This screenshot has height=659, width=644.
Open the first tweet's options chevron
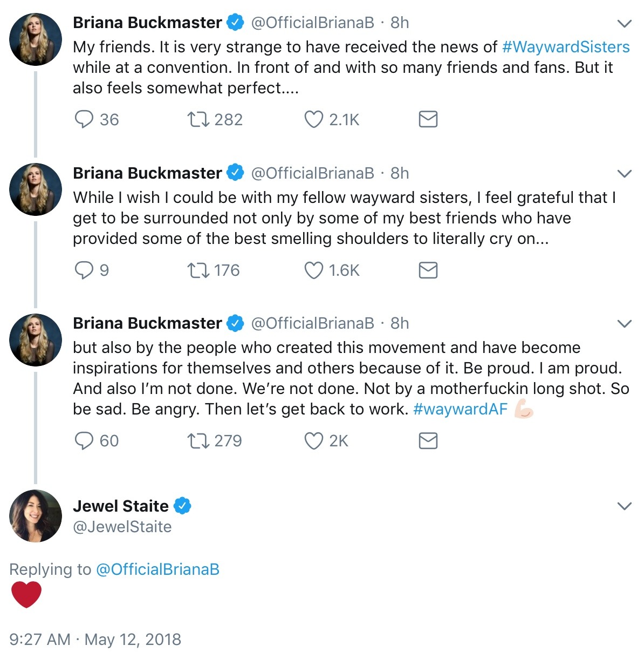pyautogui.click(x=624, y=24)
